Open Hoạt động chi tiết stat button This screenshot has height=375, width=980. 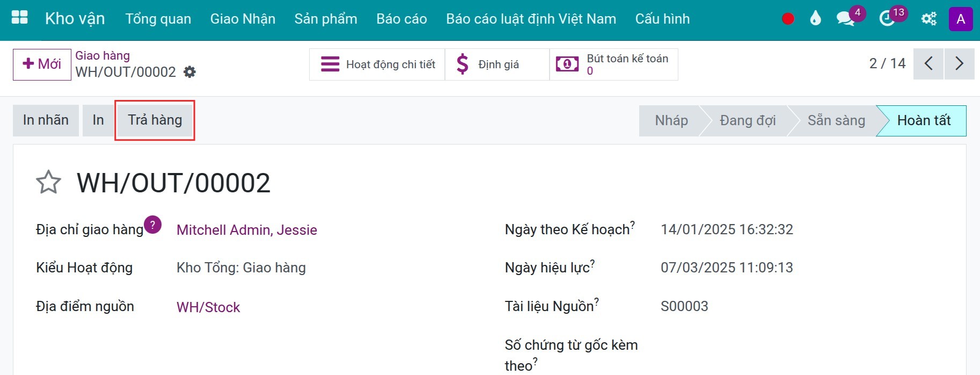click(x=377, y=64)
